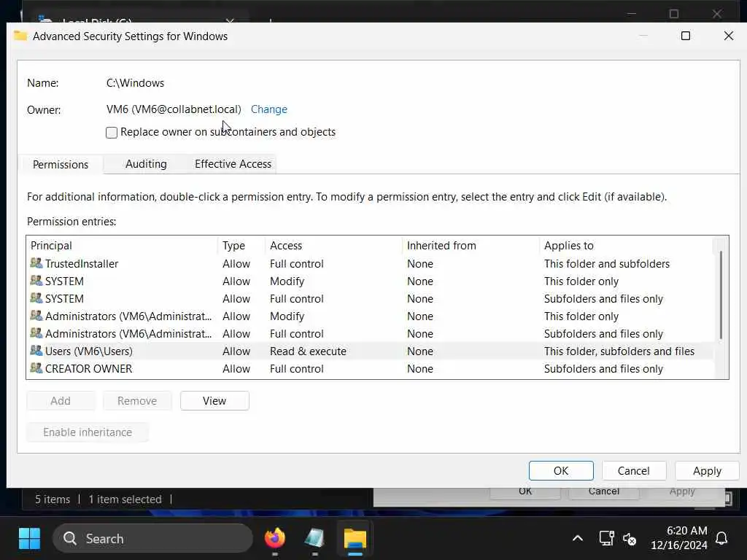Image resolution: width=747 pixels, height=560 pixels.
Task: Open Firefox from the taskbar
Action: (275, 539)
